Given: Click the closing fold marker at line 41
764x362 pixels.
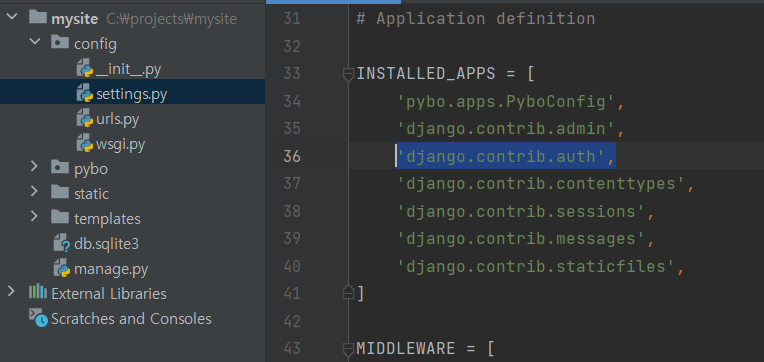Looking at the screenshot, I should point(348,292).
